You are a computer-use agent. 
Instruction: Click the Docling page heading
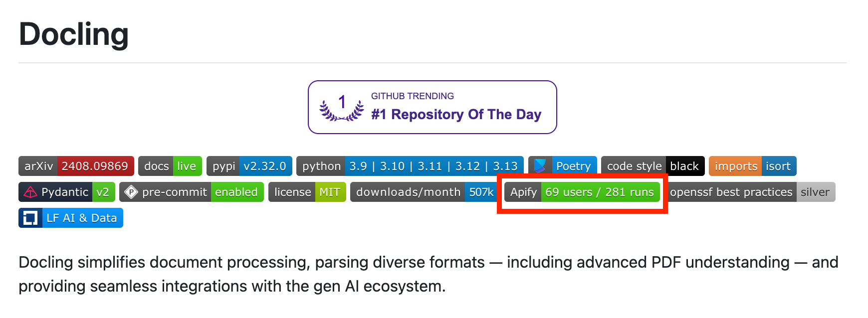click(74, 34)
